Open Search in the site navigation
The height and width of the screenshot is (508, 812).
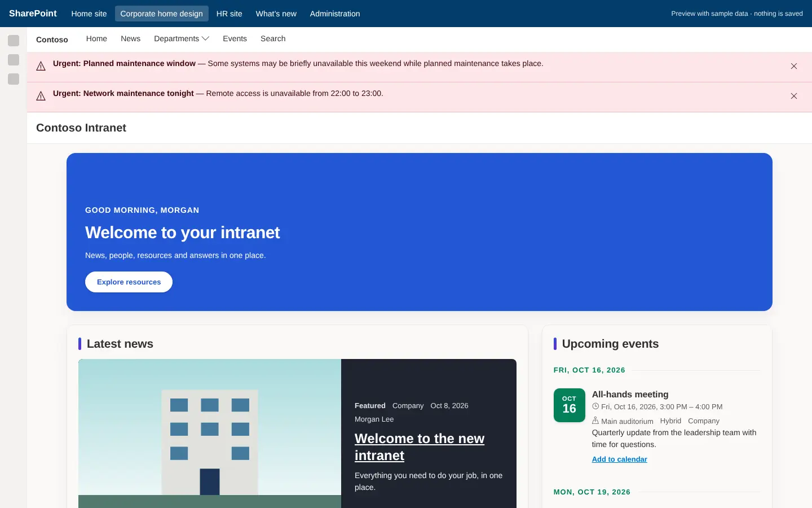point(273,38)
